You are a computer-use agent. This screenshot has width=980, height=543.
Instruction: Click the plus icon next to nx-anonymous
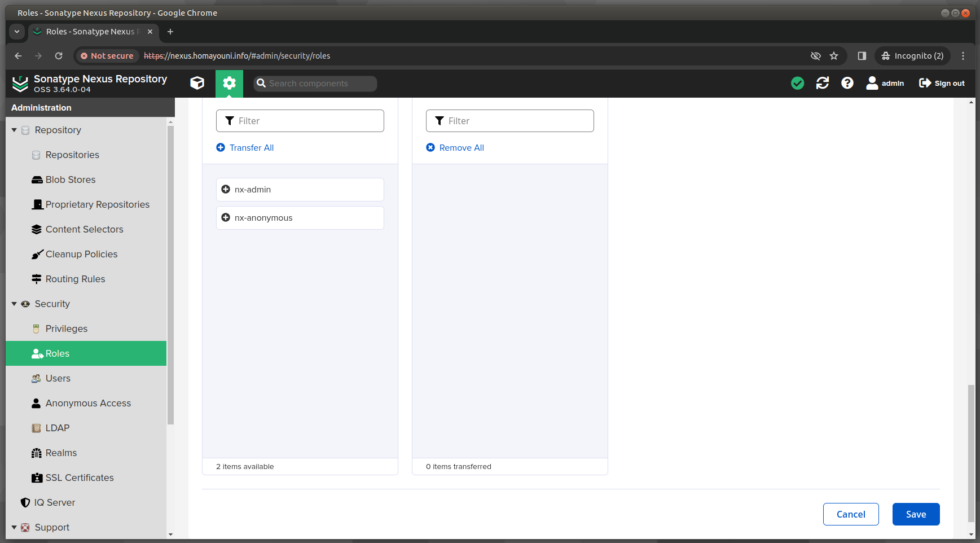[x=226, y=218]
